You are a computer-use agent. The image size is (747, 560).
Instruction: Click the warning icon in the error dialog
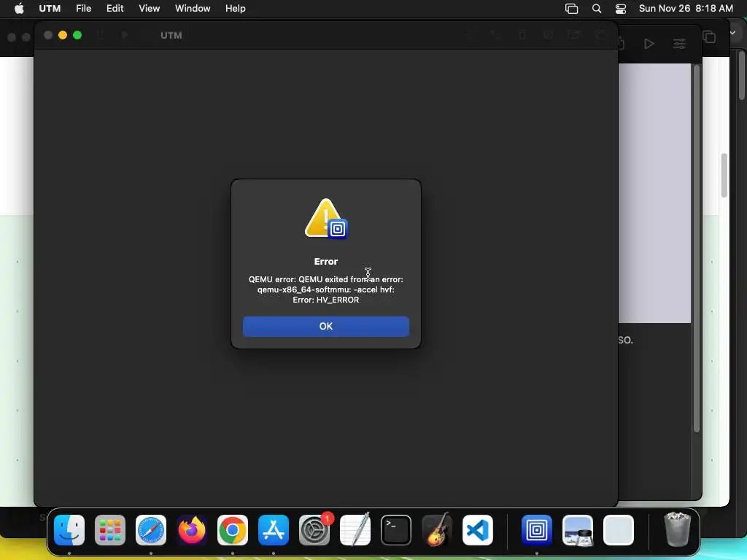pos(326,219)
